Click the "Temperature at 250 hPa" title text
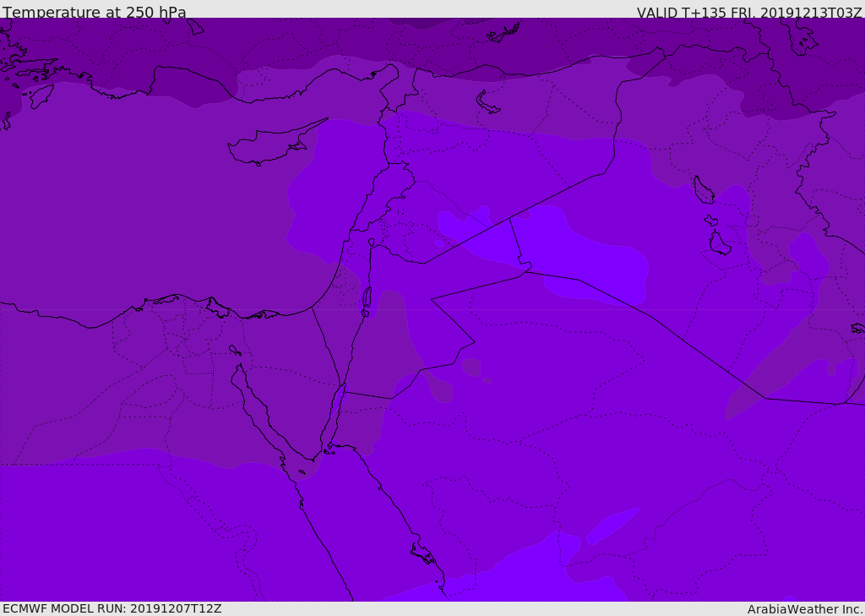The height and width of the screenshot is (616, 865). coord(95,12)
